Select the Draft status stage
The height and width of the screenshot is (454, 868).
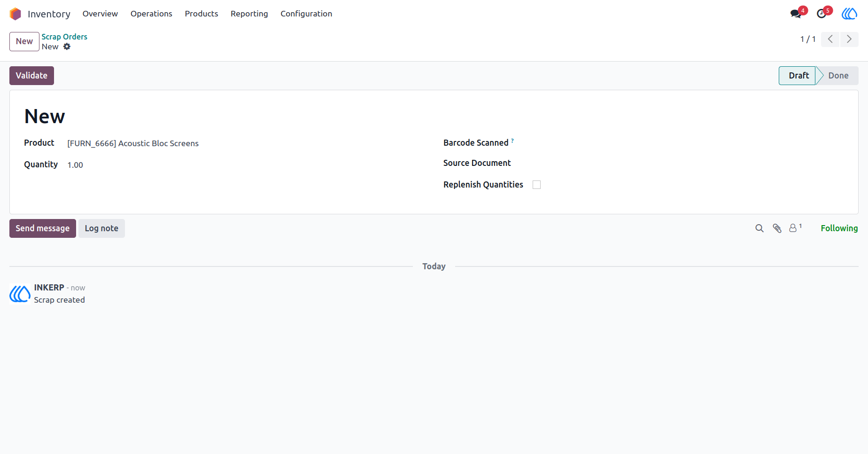click(x=798, y=76)
